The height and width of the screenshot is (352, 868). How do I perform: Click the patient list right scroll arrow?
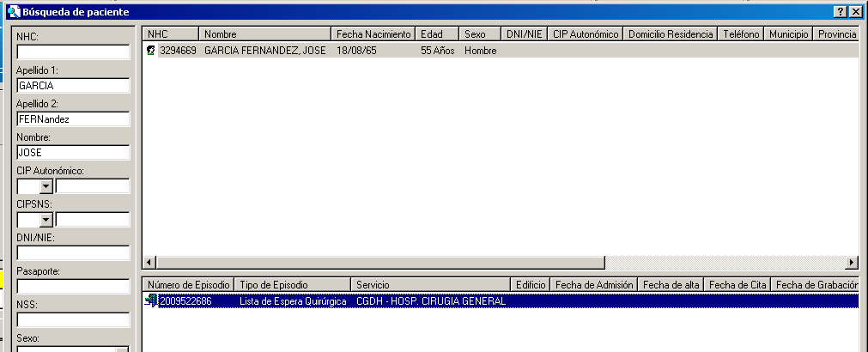tap(853, 262)
